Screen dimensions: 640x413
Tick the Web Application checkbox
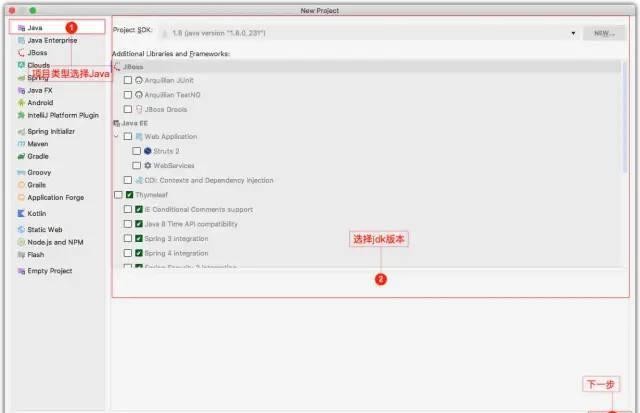(128, 136)
